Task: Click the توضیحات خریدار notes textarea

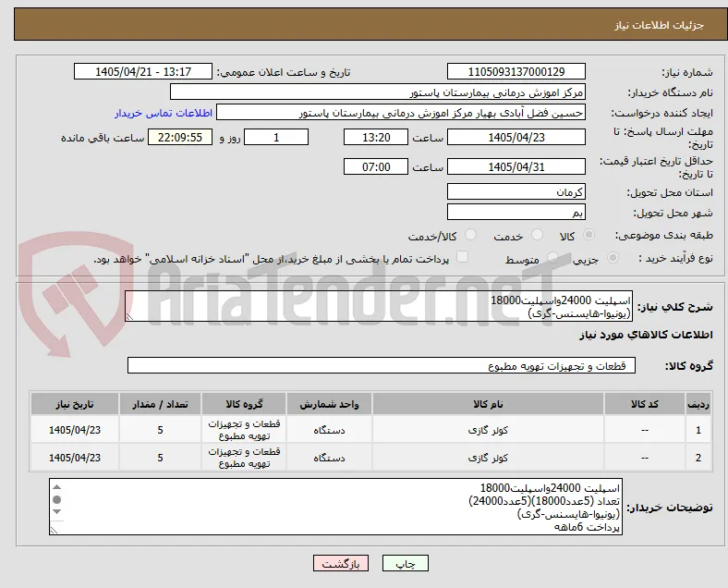Action: pyautogui.click(x=335, y=507)
